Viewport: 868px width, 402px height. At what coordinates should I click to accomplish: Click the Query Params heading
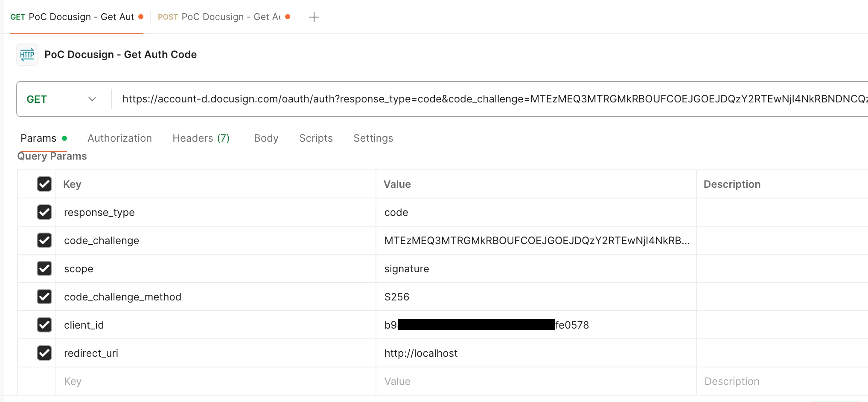click(x=52, y=156)
